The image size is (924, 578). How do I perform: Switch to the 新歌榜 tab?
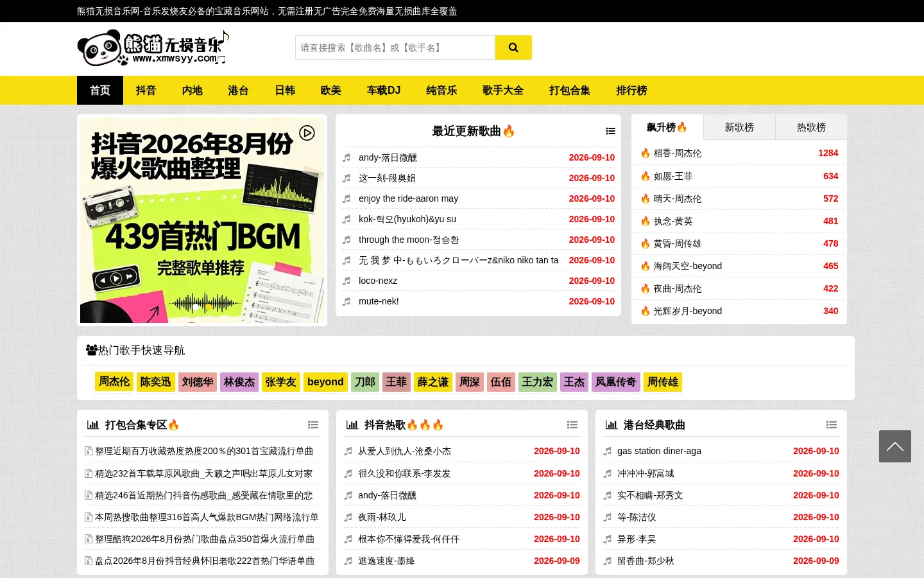point(739,127)
